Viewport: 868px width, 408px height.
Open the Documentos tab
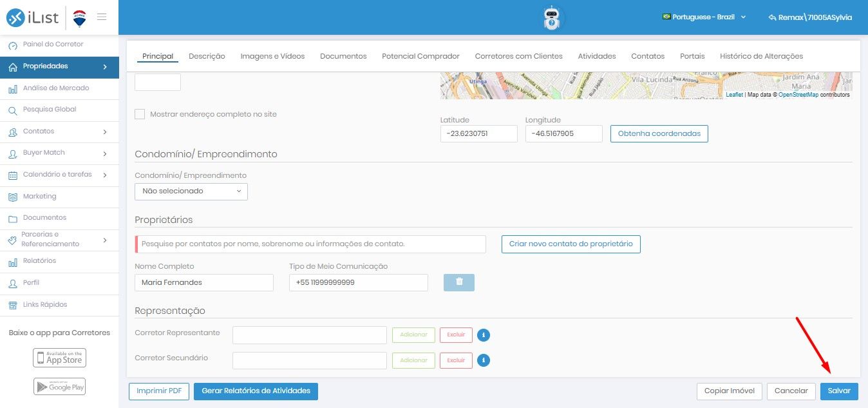(x=343, y=56)
